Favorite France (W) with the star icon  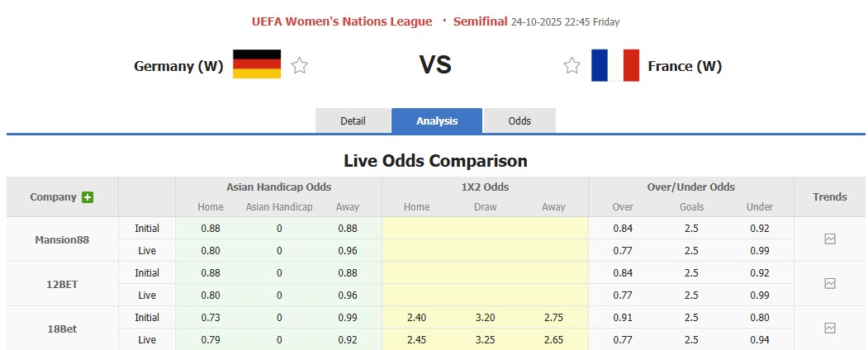pyautogui.click(x=572, y=66)
